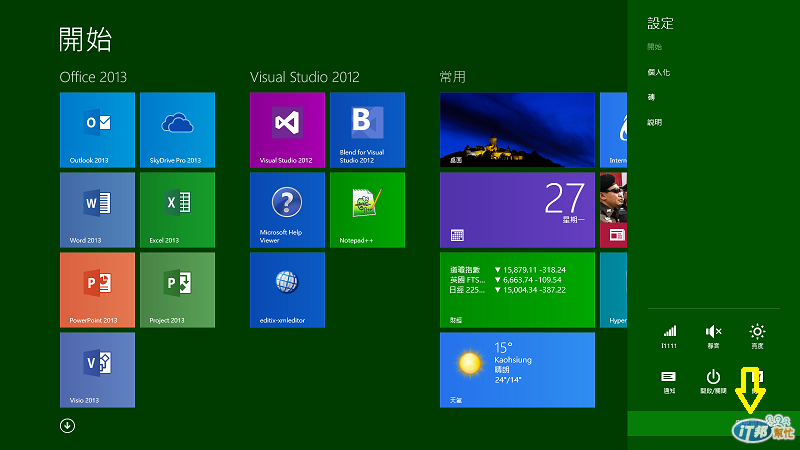800x450 pixels.
Task: Launch Blend for Visual Studio 2012
Action: click(x=367, y=130)
